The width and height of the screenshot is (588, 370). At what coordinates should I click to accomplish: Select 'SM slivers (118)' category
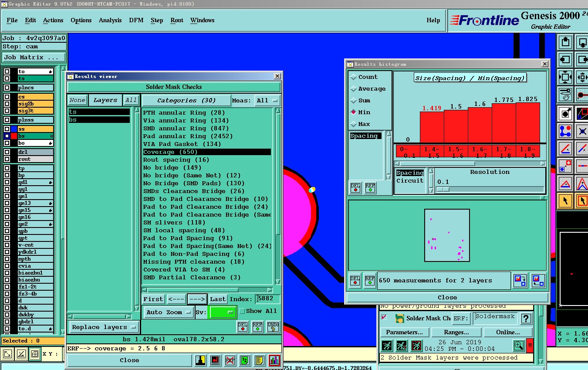tap(174, 223)
